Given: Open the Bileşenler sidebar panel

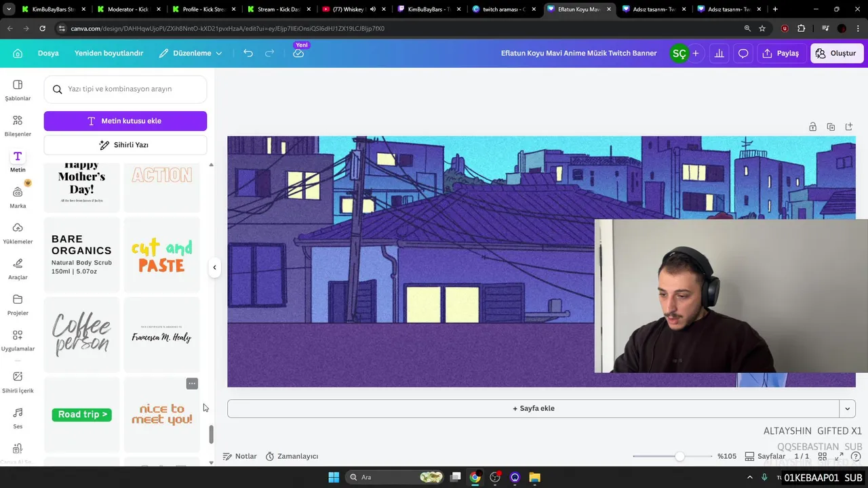Looking at the screenshot, I should pyautogui.click(x=18, y=125).
